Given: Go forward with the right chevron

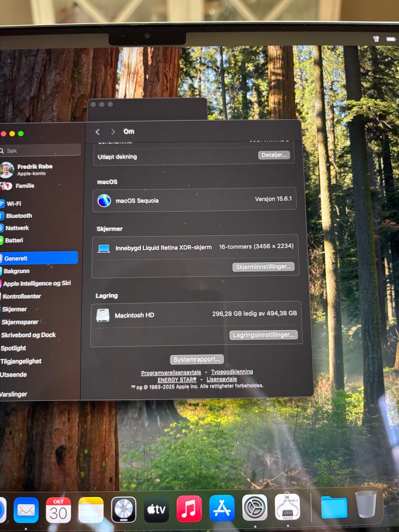Looking at the screenshot, I should click(113, 132).
